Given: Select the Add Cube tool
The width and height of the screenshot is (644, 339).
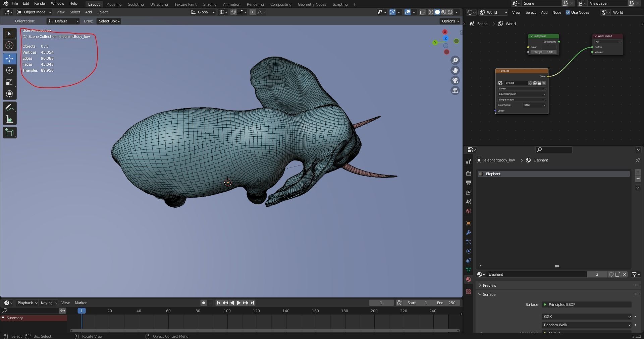Looking at the screenshot, I should coord(9,133).
